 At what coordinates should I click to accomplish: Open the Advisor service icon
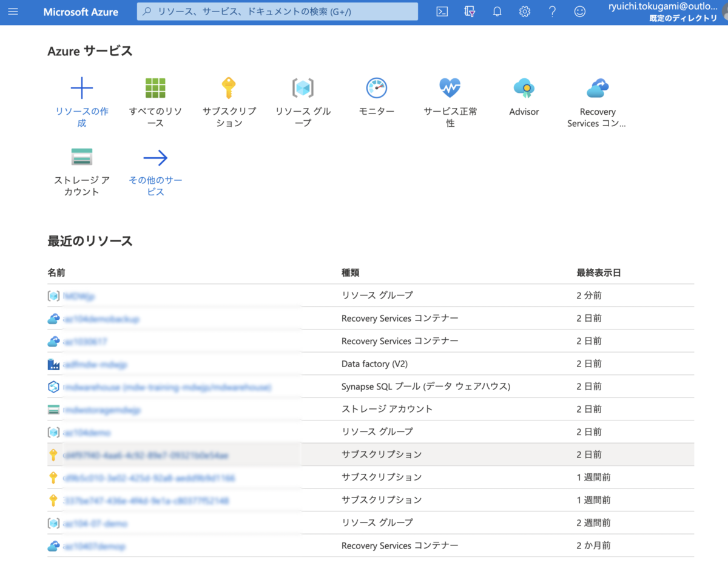click(x=524, y=87)
